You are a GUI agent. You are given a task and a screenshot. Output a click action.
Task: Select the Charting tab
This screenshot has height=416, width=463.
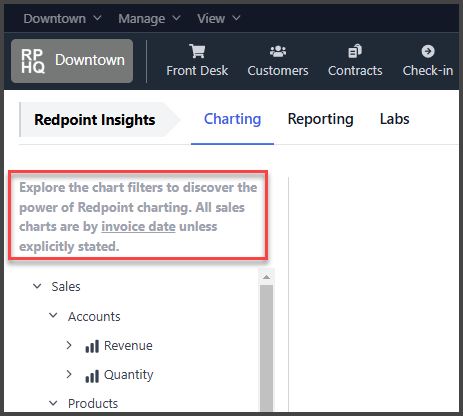232,119
